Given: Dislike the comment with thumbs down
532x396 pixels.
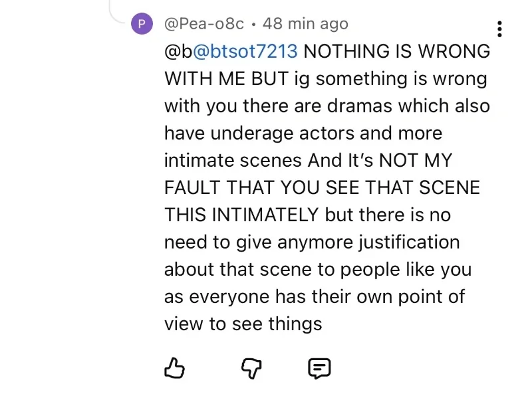Looking at the screenshot, I should tap(251, 367).
